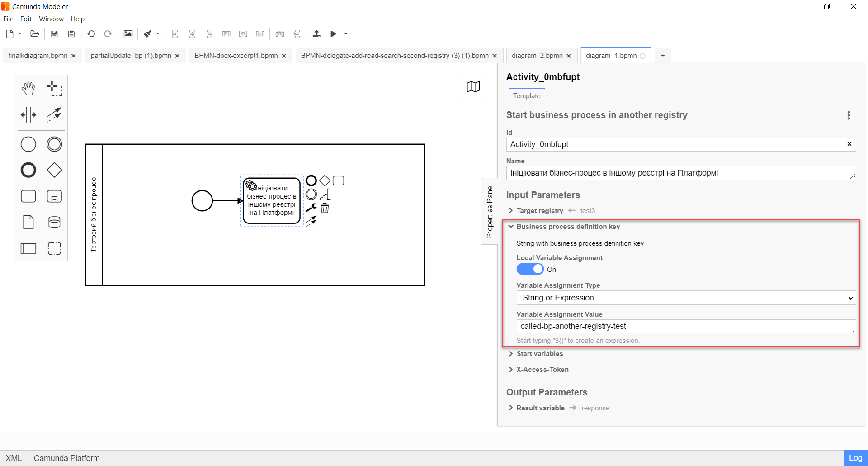This screenshot has height=466, width=868.
Task: Create a data store reference
Action: point(54,222)
